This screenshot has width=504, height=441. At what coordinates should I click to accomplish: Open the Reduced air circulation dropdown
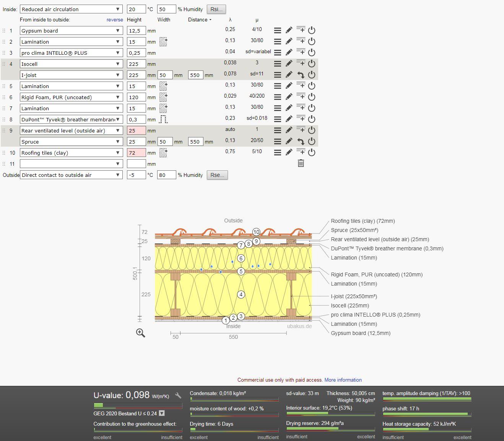point(71,9)
